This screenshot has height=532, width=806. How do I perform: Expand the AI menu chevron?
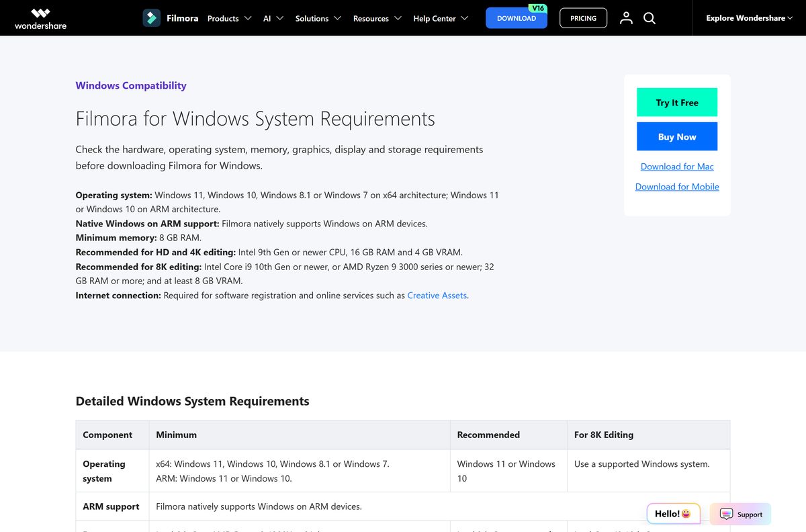[x=279, y=18]
